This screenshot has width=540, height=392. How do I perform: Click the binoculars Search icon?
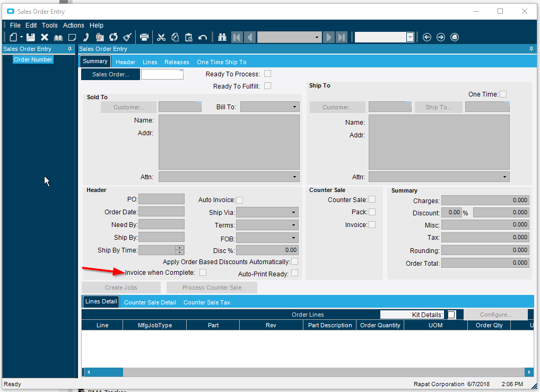pyautogui.click(x=222, y=37)
